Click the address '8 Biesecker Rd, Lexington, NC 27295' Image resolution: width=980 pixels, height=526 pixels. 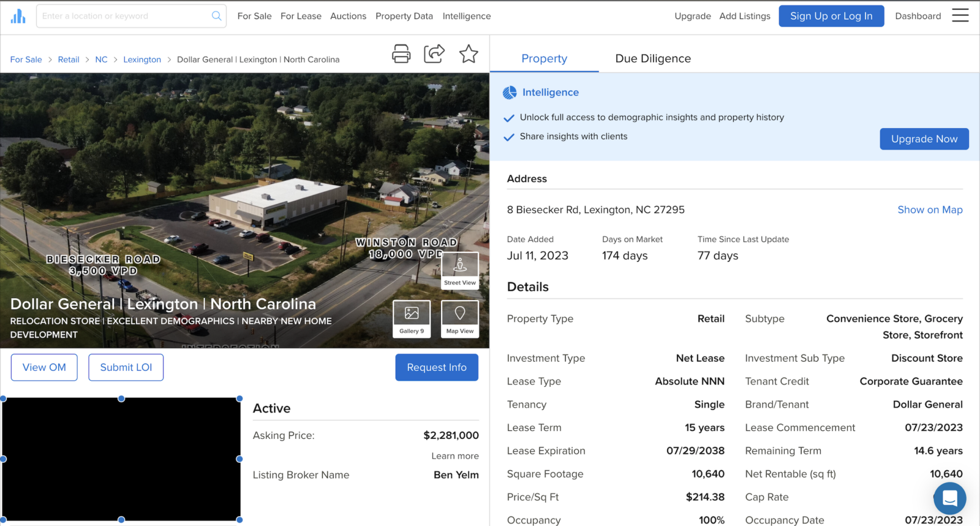[x=596, y=210]
